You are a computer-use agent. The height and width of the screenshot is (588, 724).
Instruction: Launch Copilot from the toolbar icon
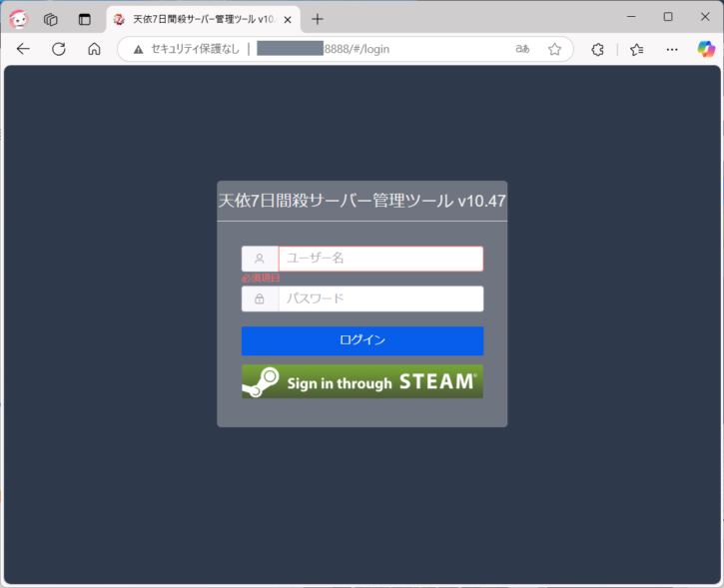click(x=705, y=49)
